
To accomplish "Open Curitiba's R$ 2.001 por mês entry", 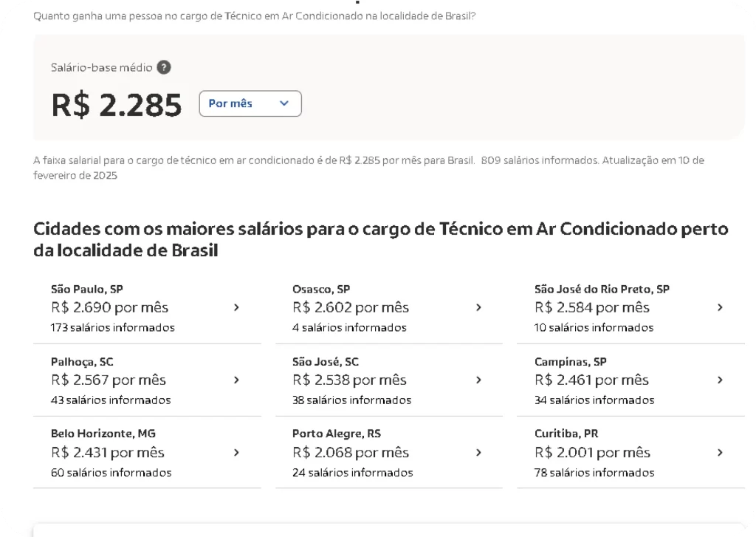I will tap(592, 452).
